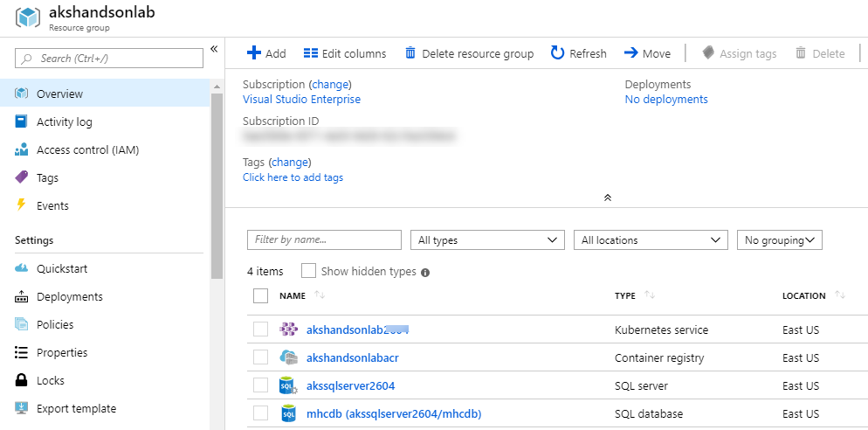Click the Export template monitor icon

coord(21,408)
